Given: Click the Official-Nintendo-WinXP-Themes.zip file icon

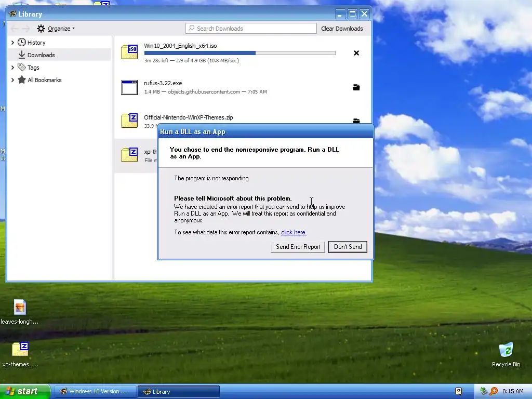Looking at the screenshot, I should pyautogui.click(x=129, y=121).
